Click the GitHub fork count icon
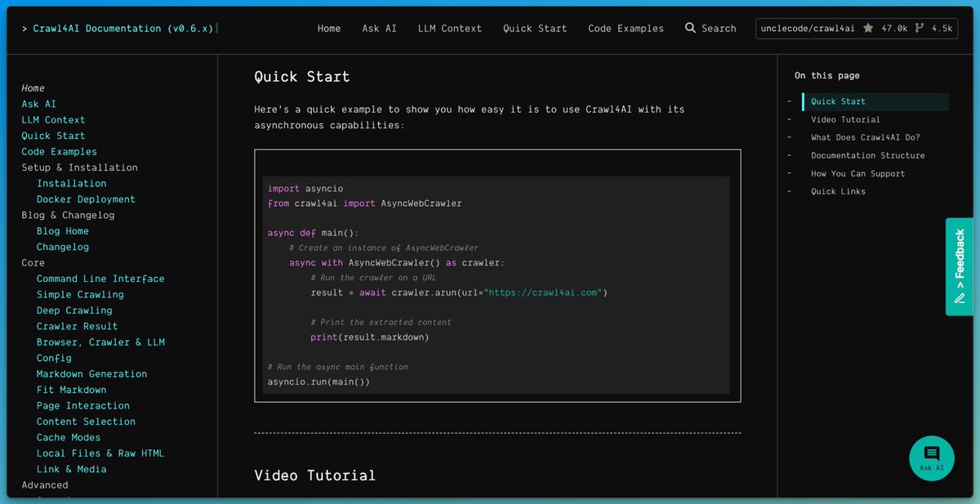 [x=920, y=28]
